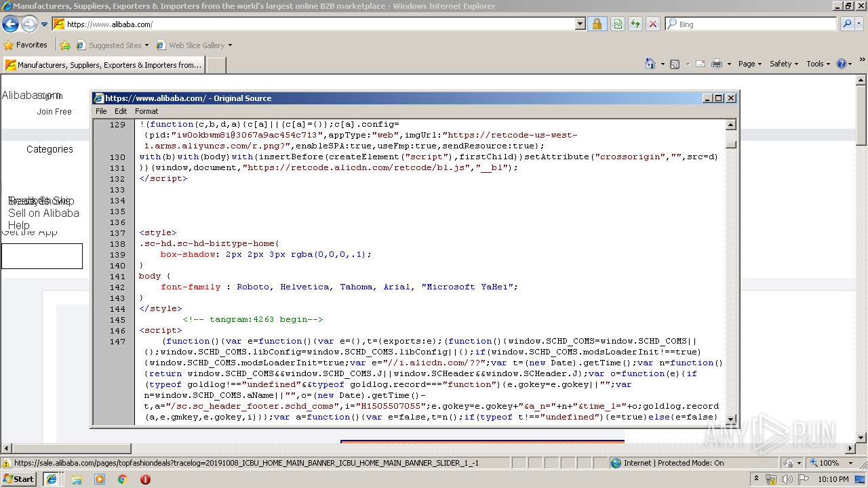Viewport: 868px width, 488px height.
Task: Click the address bar showing alibaba.com
Action: (x=314, y=24)
